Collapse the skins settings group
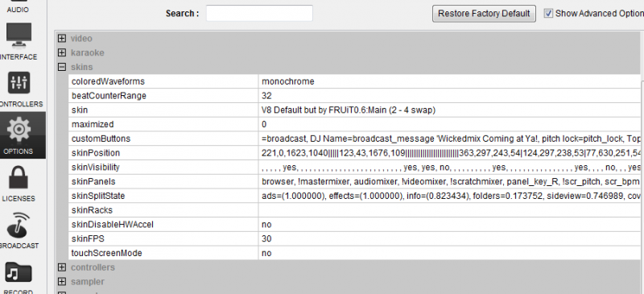This screenshot has width=644, height=294. click(62, 67)
